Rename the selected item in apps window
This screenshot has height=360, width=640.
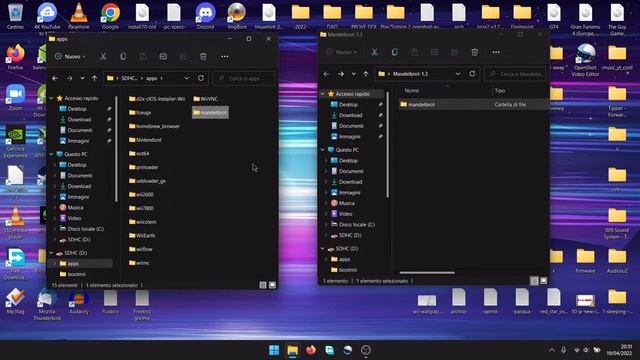[x=163, y=56]
